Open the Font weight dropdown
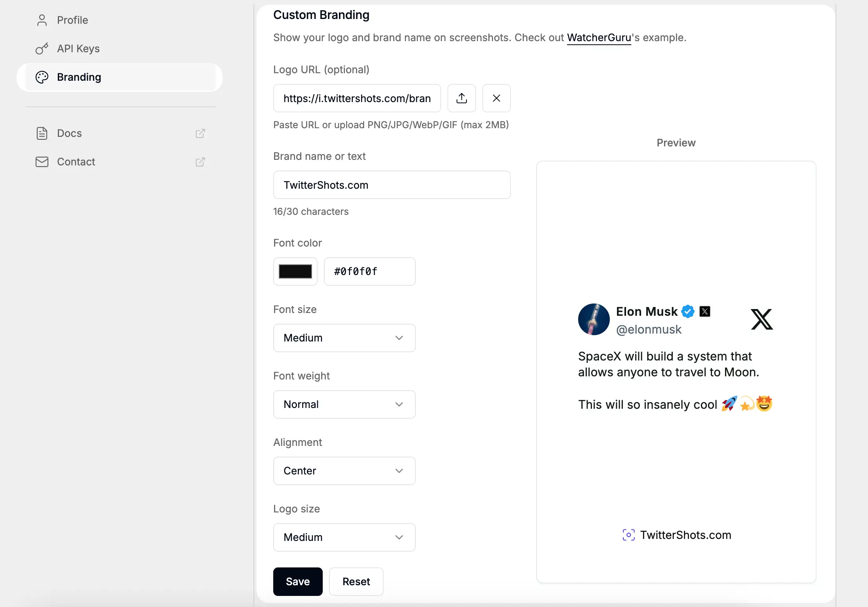Screen dimensions: 868x607 point(344,404)
